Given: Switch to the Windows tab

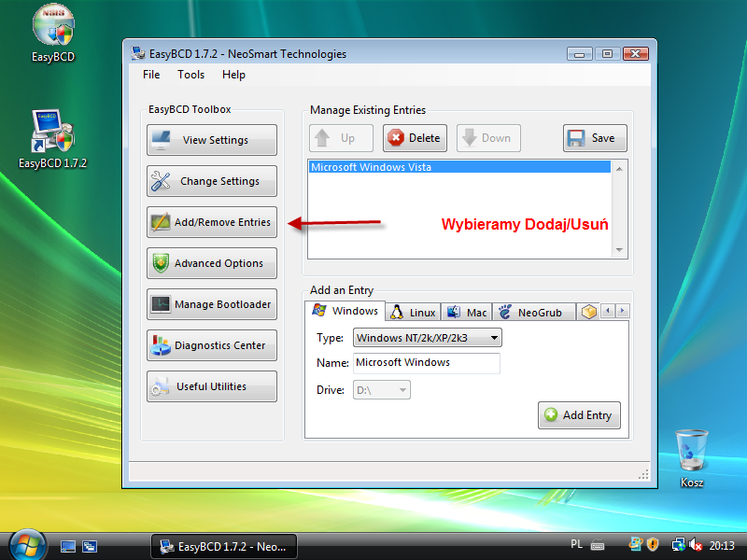Looking at the screenshot, I should coord(345,311).
